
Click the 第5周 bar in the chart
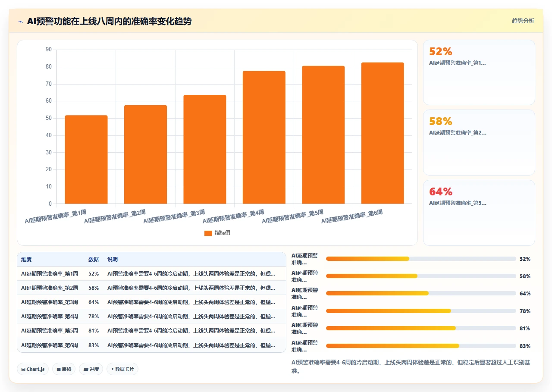pos(323,135)
